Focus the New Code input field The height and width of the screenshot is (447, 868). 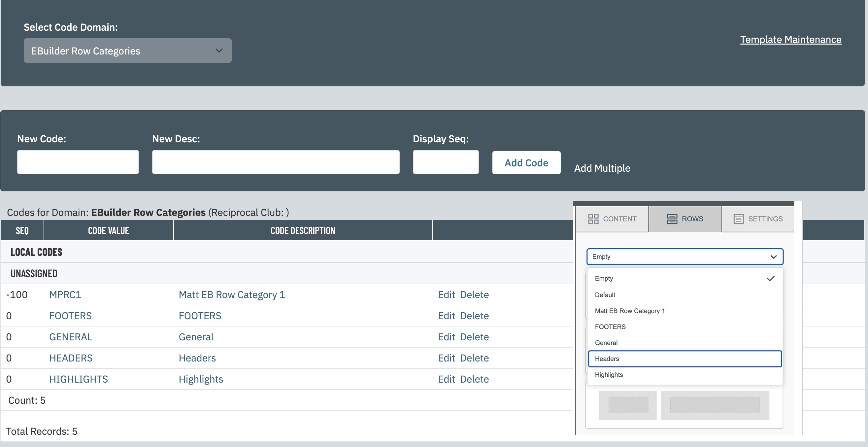pyautogui.click(x=78, y=162)
